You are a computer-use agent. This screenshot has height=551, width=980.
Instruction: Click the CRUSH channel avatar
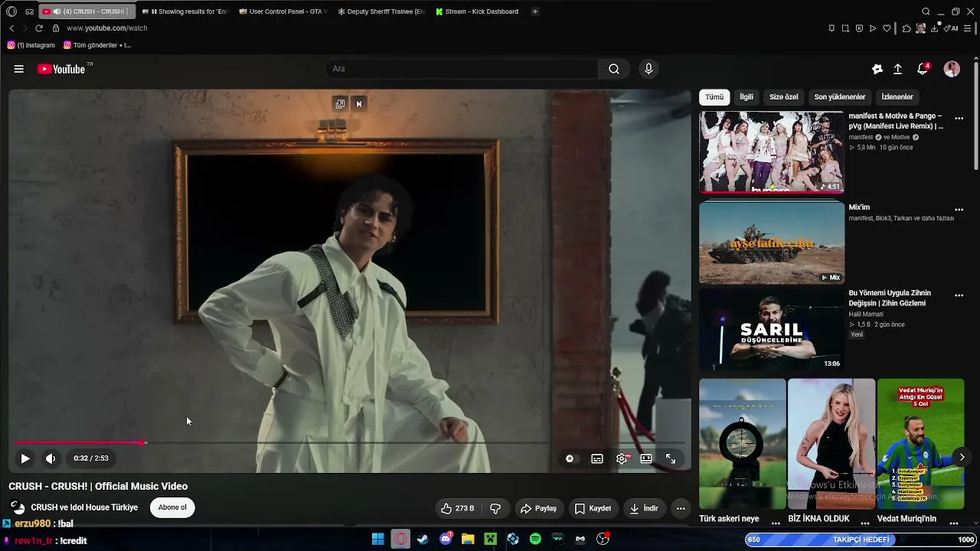(x=17, y=507)
